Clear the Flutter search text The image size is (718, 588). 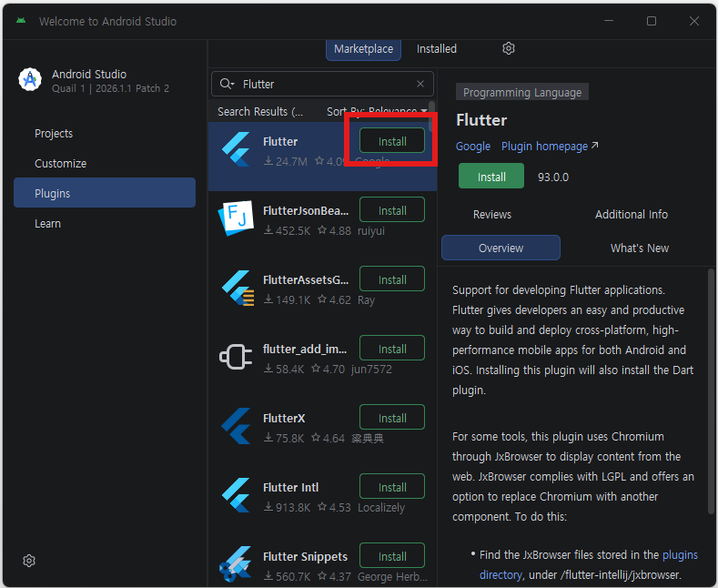(420, 84)
